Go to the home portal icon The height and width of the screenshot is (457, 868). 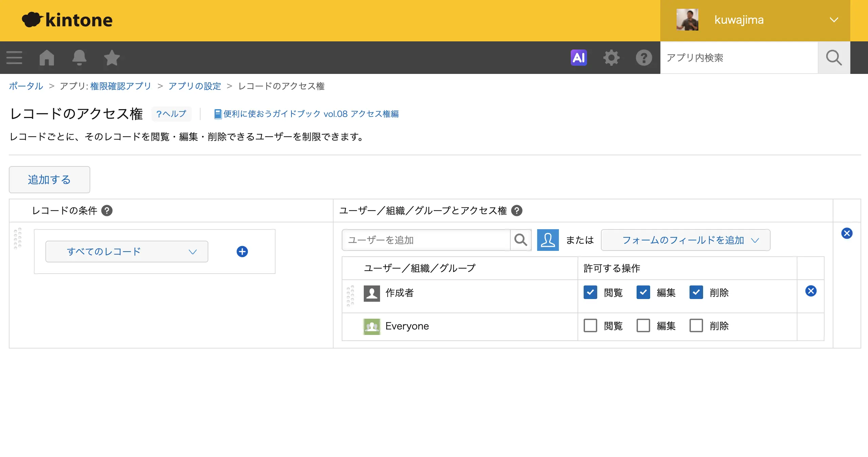coord(47,58)
